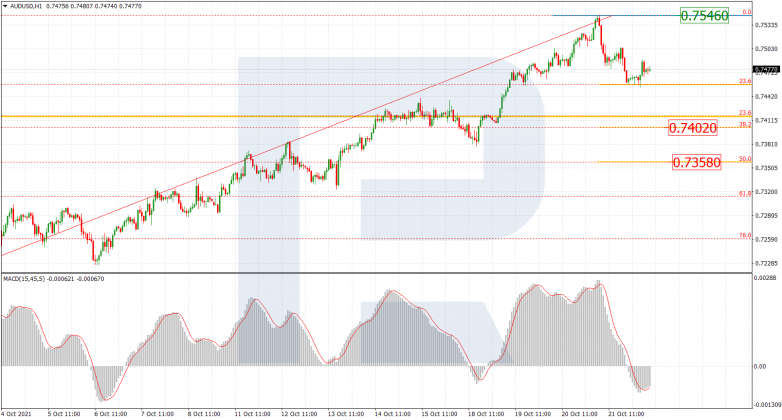Image resolution: width=782 pixels, height=420 pixels.
Task: Click the 21 Oct 11:00 time label
Action: pyautogui.click(x=626, y=414)
